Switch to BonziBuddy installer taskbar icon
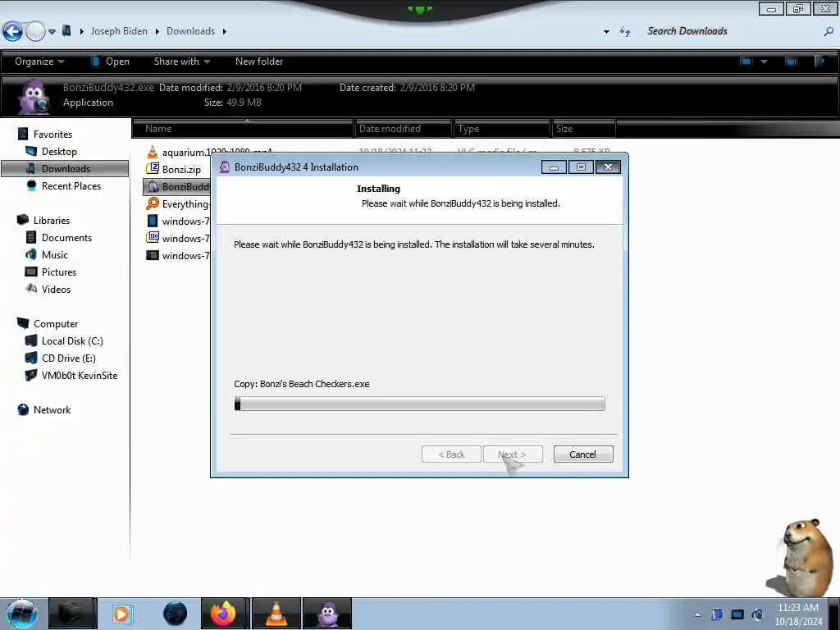840x630 pixels. click(327, 614)
